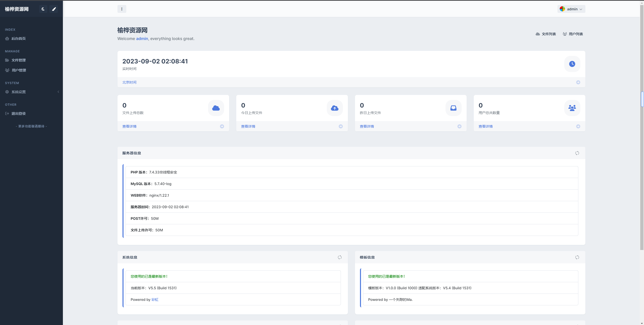
Task: Open 查看详情 under 文件上传总数
Action: pyautogui.click(x=129, y=126)
